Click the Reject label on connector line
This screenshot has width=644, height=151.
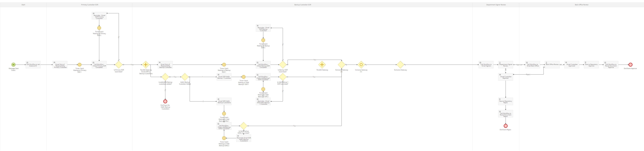click(528, 74)
